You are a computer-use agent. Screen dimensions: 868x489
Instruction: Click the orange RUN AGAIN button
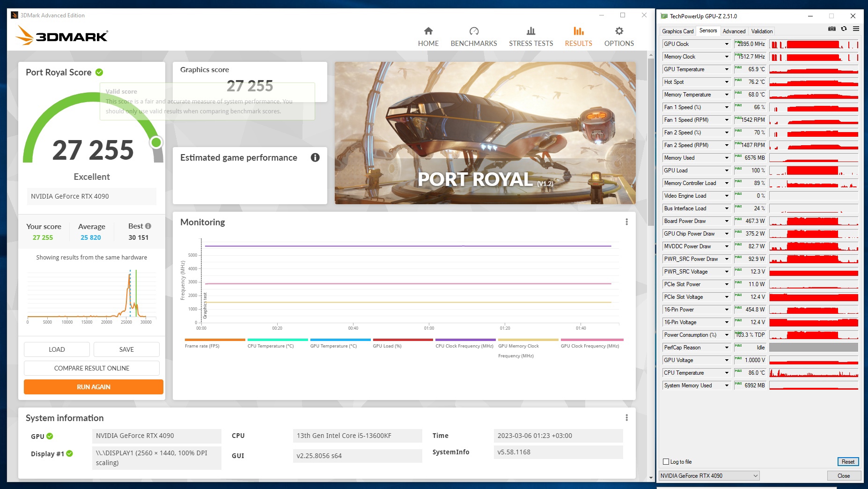coord(94,387)
